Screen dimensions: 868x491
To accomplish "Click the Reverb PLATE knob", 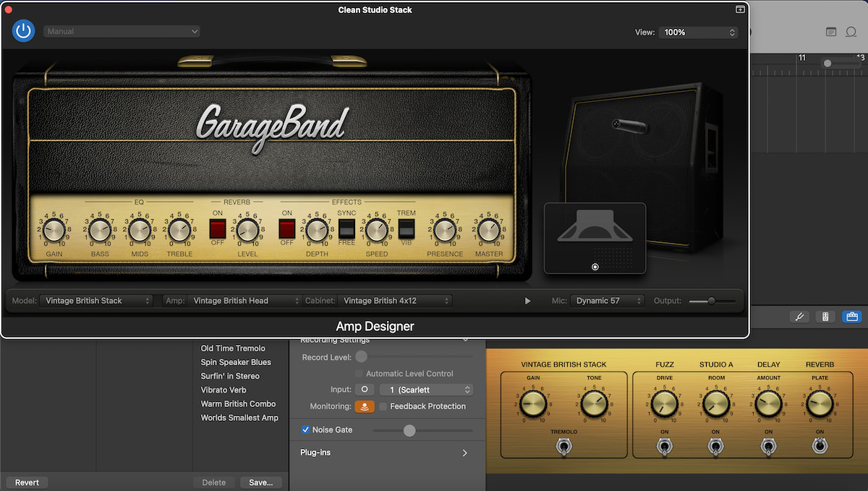I will coord(820,404).
